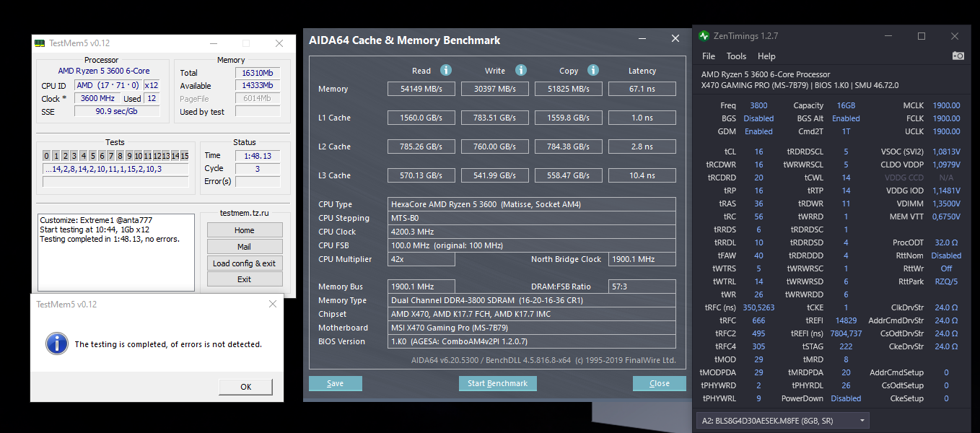Click OK in the TestMem5 completion dialog
This screenshot has width=980, height=433.
246,387
